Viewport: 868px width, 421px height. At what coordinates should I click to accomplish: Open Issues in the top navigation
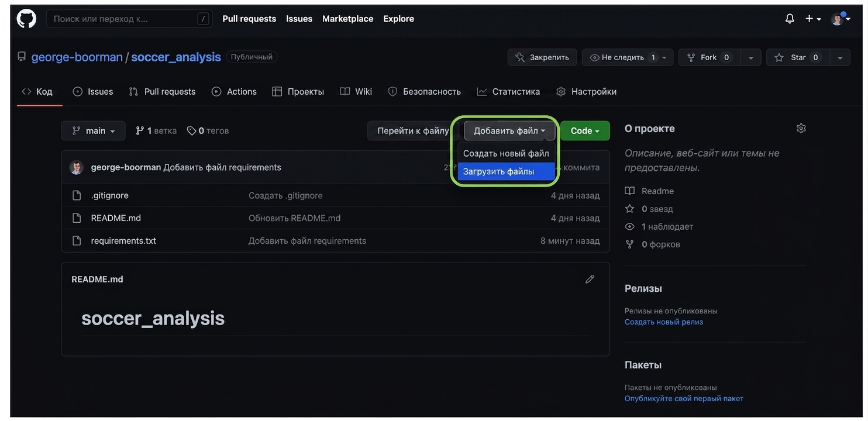[299, 19]
